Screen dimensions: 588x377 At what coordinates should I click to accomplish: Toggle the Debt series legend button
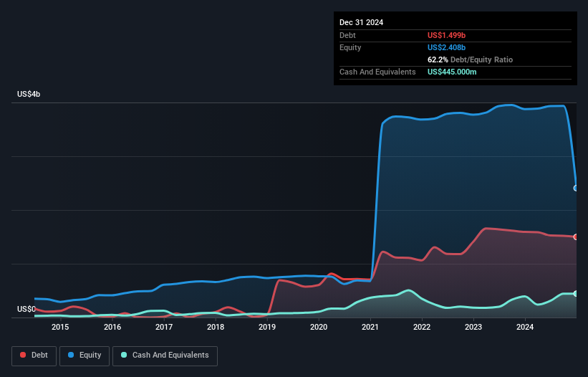tap(34, 355)
